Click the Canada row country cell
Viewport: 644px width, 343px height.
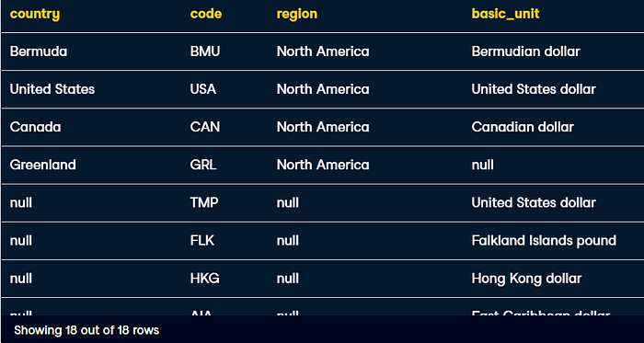(35, 127)
